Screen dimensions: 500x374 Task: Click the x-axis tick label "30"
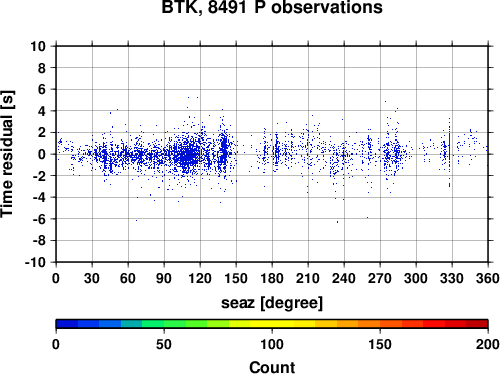[92, 278]
